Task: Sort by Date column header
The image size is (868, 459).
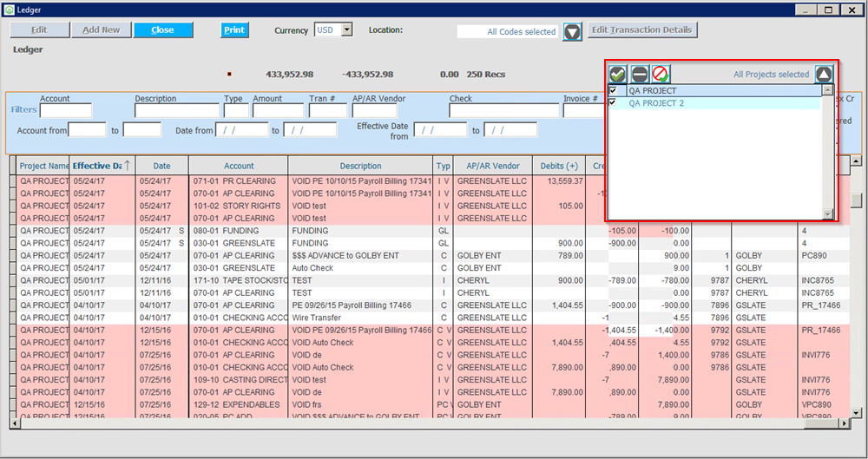Action: click(x=161, y=166)
